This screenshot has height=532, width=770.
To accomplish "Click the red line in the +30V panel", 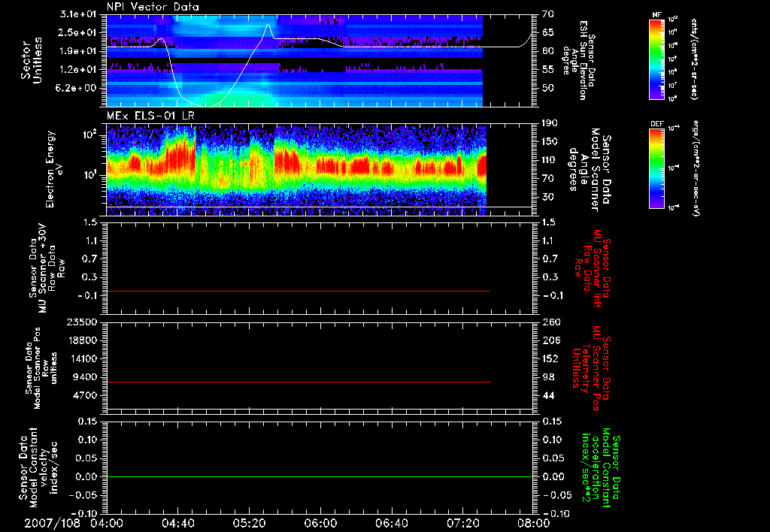I will pos(299,292).
